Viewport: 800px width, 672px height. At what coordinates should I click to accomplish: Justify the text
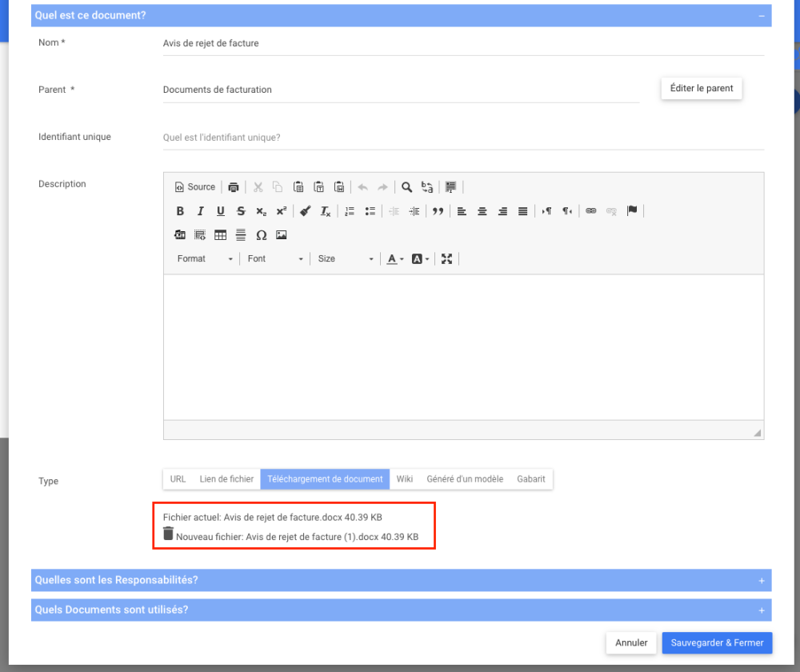[523, 210]
